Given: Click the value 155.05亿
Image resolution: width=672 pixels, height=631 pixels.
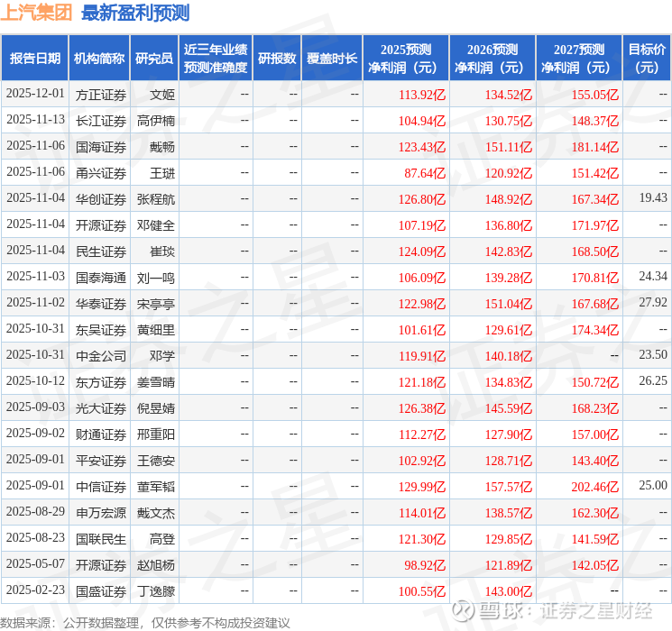Looking at the screenshot, I should (x=595, y=95).
